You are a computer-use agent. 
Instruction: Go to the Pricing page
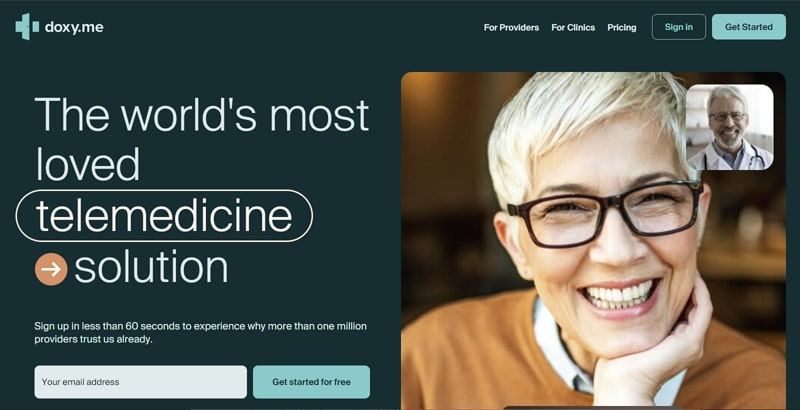point(621,28)
